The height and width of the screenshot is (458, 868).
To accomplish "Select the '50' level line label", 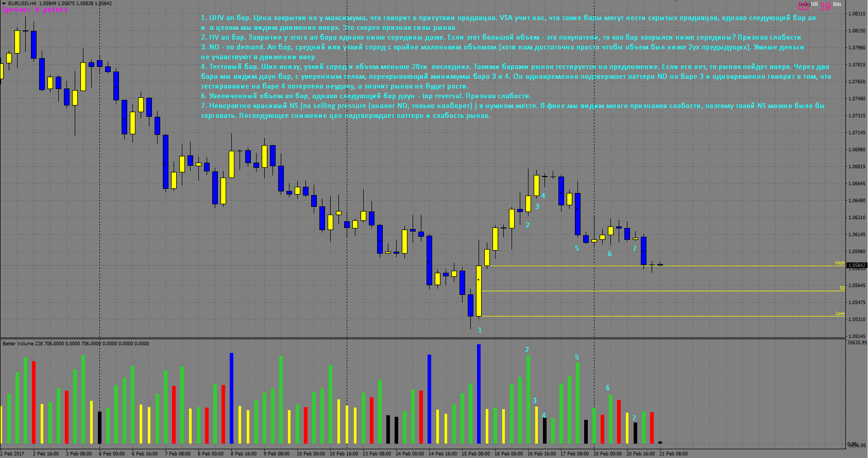I will tap(842, 288).
